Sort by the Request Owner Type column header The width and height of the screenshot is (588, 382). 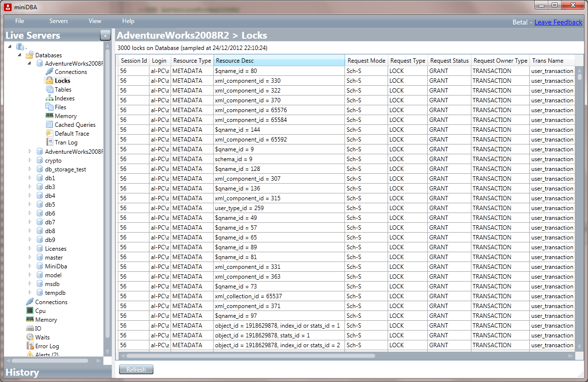(x=500, y=61)
